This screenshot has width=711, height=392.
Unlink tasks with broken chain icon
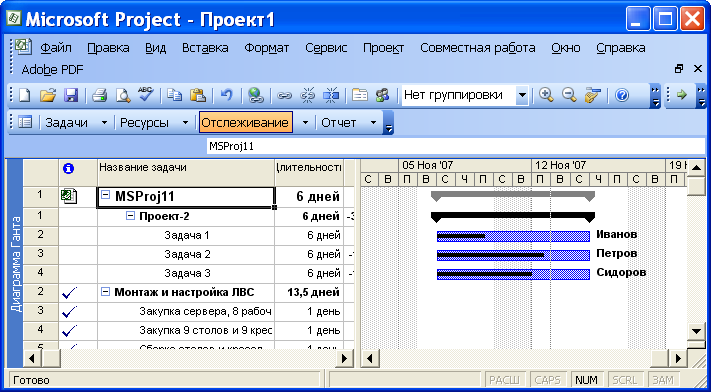pos(308,95)
